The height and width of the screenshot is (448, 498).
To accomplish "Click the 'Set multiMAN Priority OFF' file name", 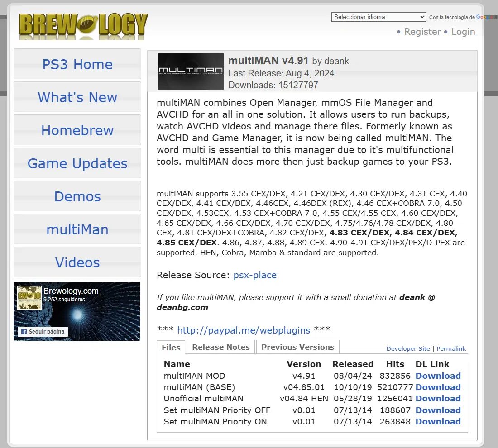I will point(217,410).
